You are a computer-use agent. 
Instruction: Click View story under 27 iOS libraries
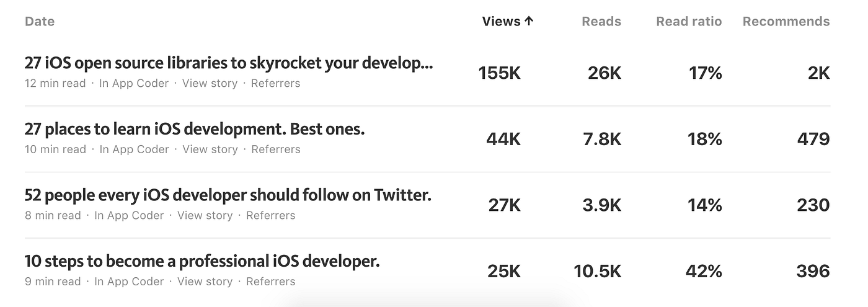210,83
